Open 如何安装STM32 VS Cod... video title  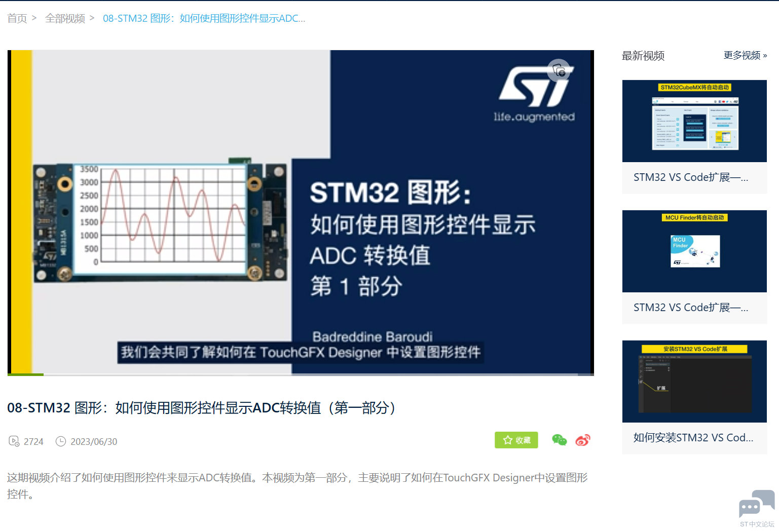coord(693,438)
